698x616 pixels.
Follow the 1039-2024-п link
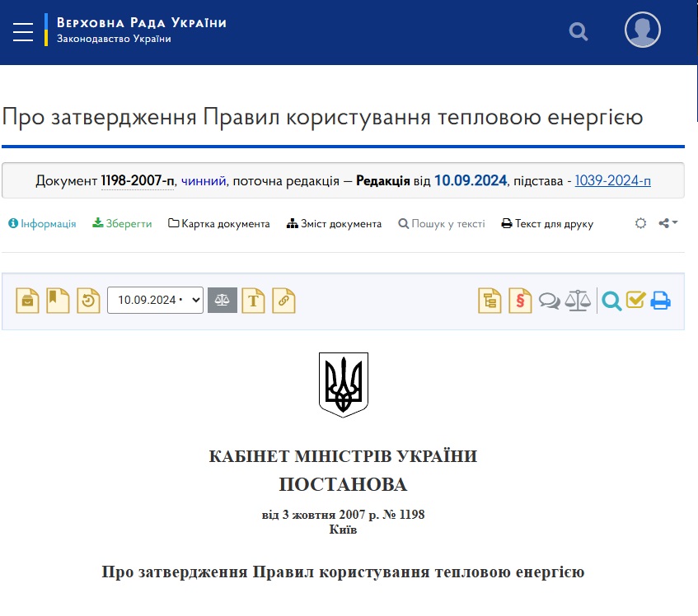pyautogui.click(x=612, y=180)
